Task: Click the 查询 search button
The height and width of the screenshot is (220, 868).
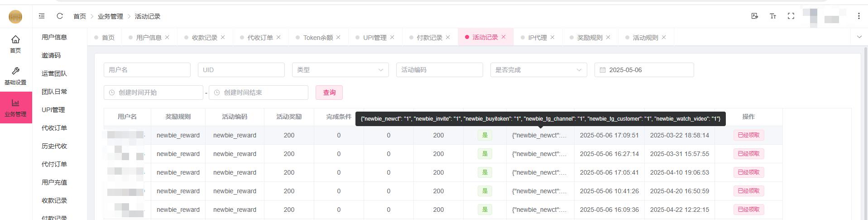Action: pos(329,93)
